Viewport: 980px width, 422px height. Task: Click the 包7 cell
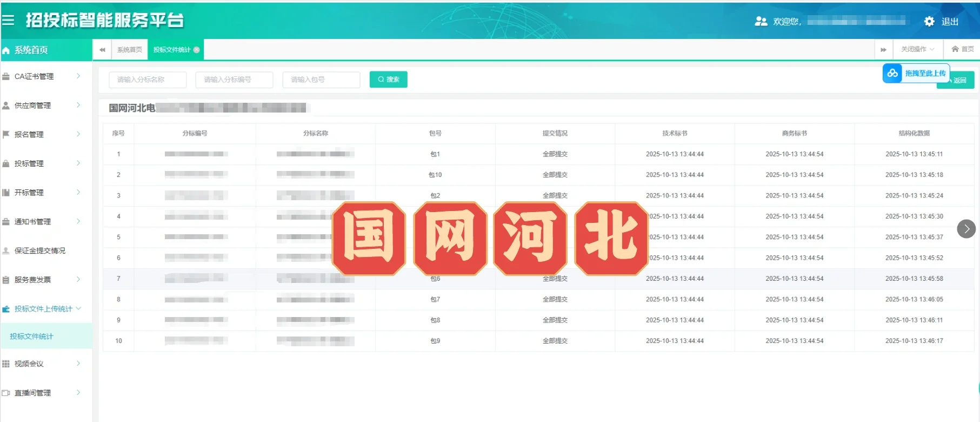pyautogui.click(x=435, y=299)
